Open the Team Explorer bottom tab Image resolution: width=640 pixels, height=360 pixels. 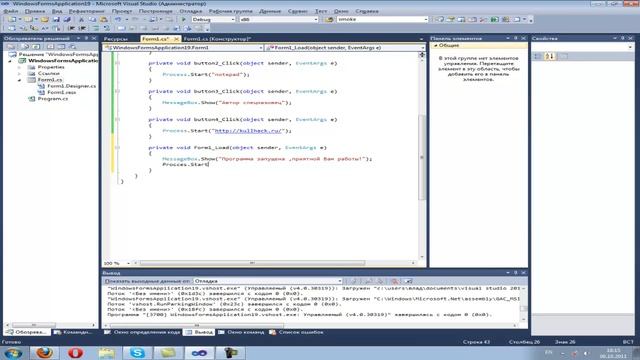pos(73,332)
